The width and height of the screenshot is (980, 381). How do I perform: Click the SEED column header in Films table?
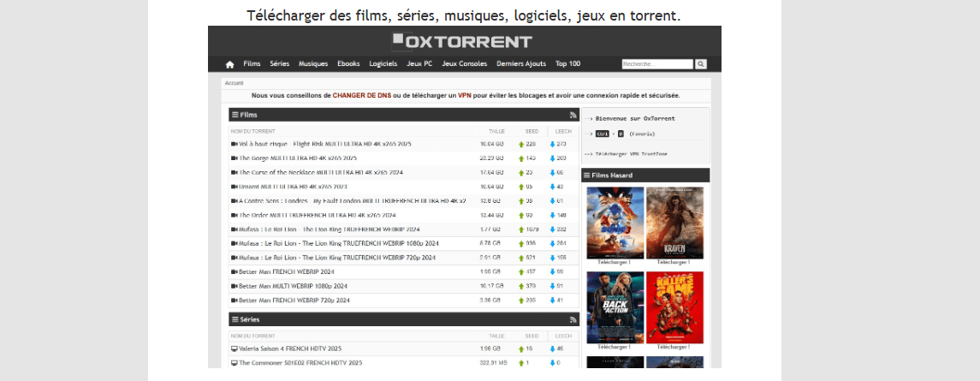point(532,131)
